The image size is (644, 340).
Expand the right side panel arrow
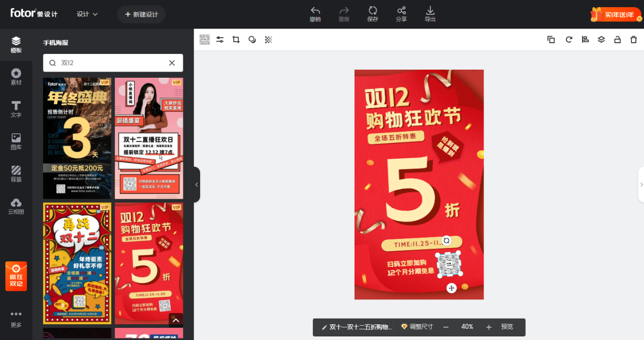641,184
